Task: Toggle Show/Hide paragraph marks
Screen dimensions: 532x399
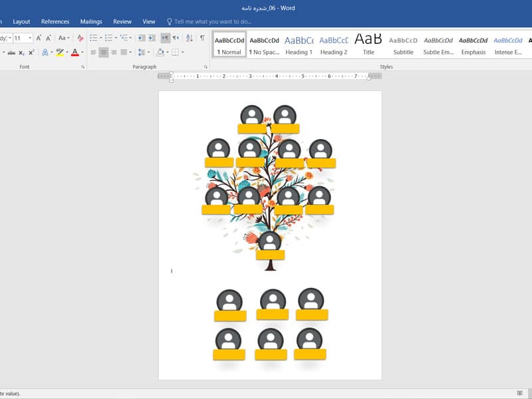Action: point(202,38)
